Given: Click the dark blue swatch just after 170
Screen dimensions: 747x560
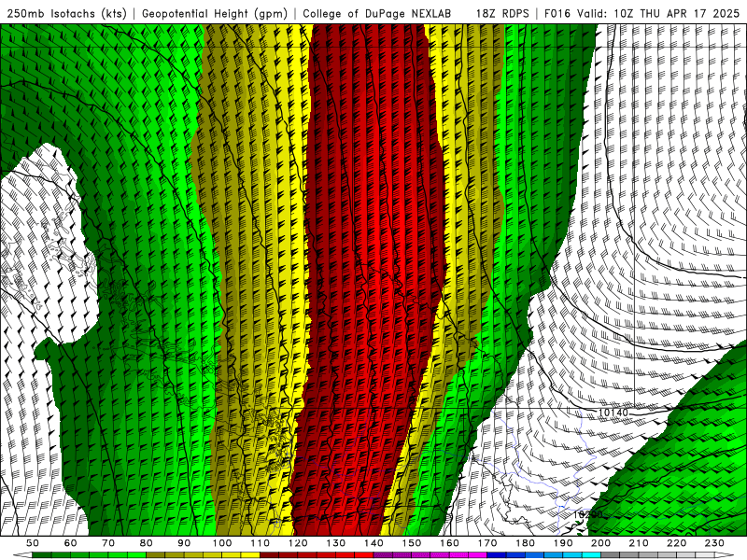Looking at the screenshot, I should pyautogui.click(x=497, y=555).
